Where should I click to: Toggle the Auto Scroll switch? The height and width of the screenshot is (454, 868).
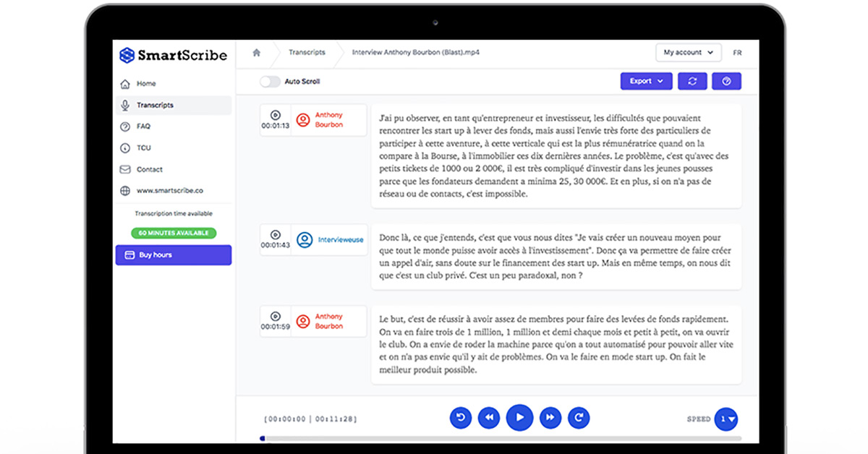pos(270,82)
